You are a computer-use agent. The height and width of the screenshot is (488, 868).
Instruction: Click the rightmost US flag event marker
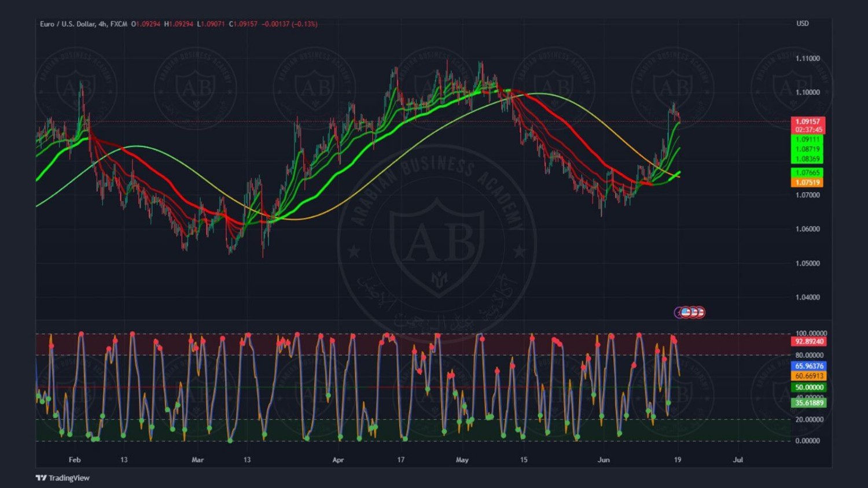pos(700,312)
